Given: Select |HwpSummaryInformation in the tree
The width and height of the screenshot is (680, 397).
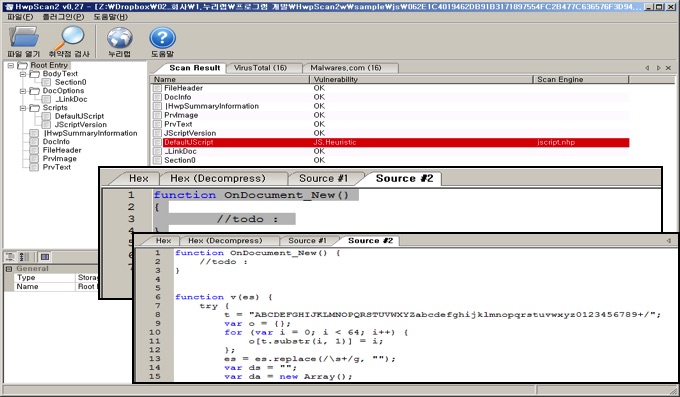Looking at the screenshot, I should click(x=90, y=133).
